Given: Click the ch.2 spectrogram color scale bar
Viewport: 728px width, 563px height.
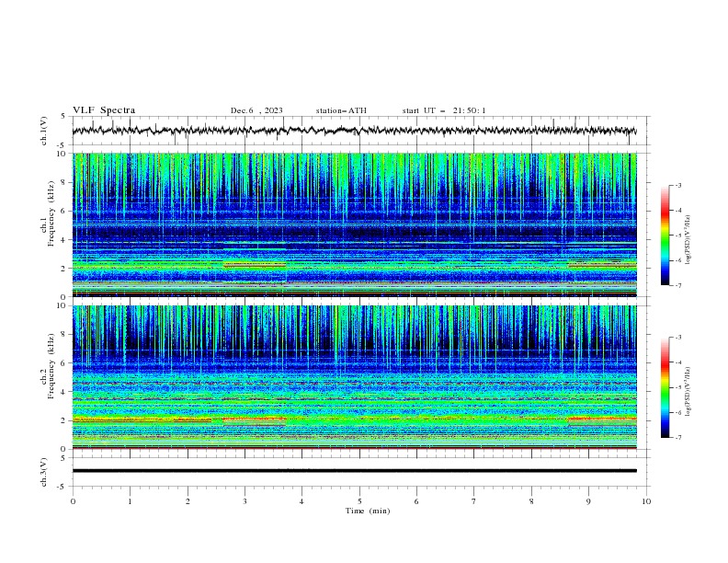Looking at the screenshot, I should pyautogui.click(x=665, y=387).
